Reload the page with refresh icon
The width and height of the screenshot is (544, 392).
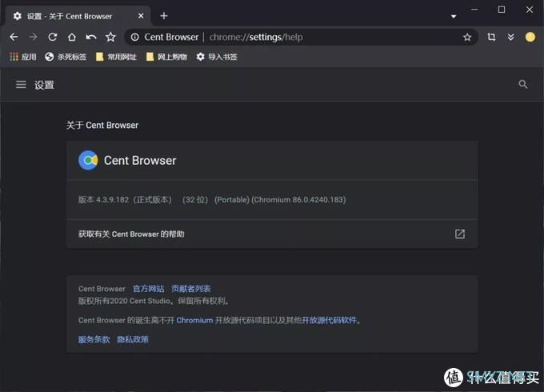click(x=52, y=37)
